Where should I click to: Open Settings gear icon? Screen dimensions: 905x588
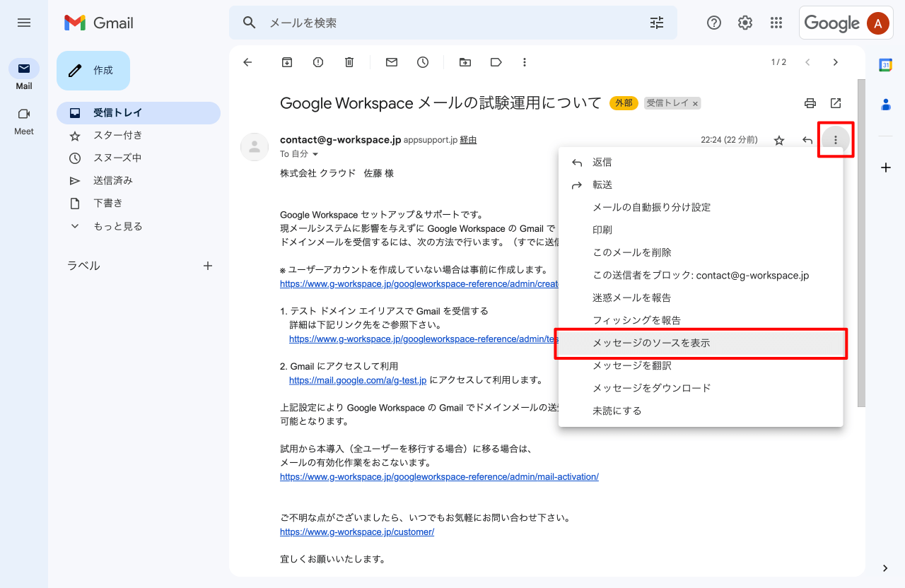pyautogui.click(x=745, y=23)
